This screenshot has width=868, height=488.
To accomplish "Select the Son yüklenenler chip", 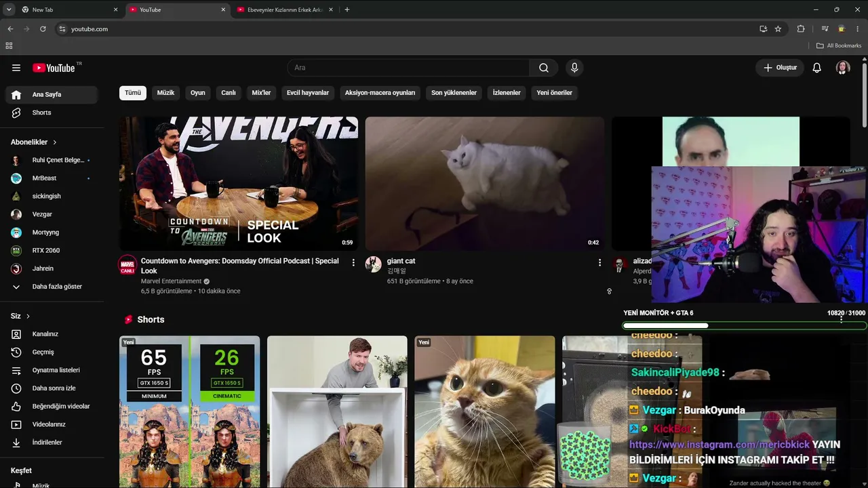I will [x=454, y=93].
